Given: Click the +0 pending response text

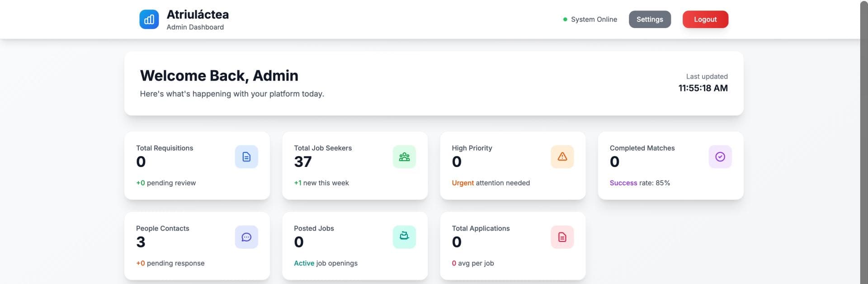Looking at the screenshot, I should [170, 263].
